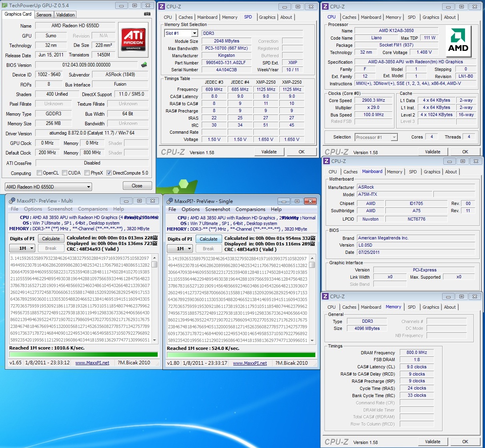This screenshot has height=448, width=485.
Task: Click the CPU-Z icon in the SPD window title
Action: (x=162, y=7)
